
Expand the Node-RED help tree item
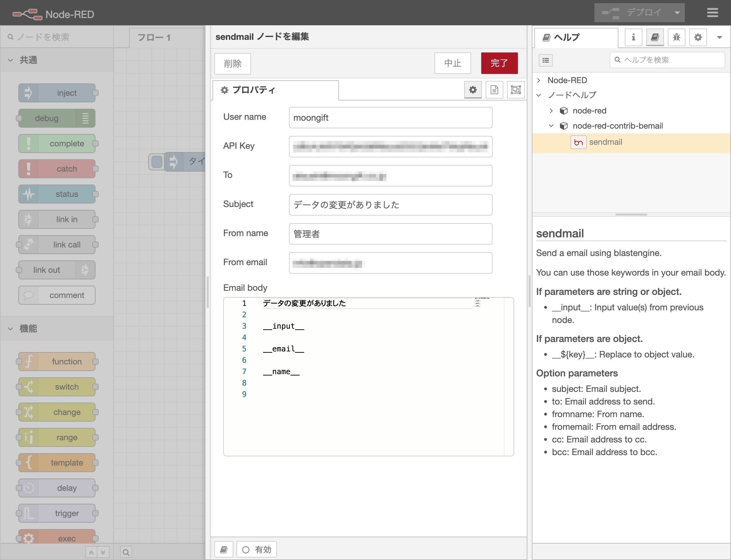point(538,80)
